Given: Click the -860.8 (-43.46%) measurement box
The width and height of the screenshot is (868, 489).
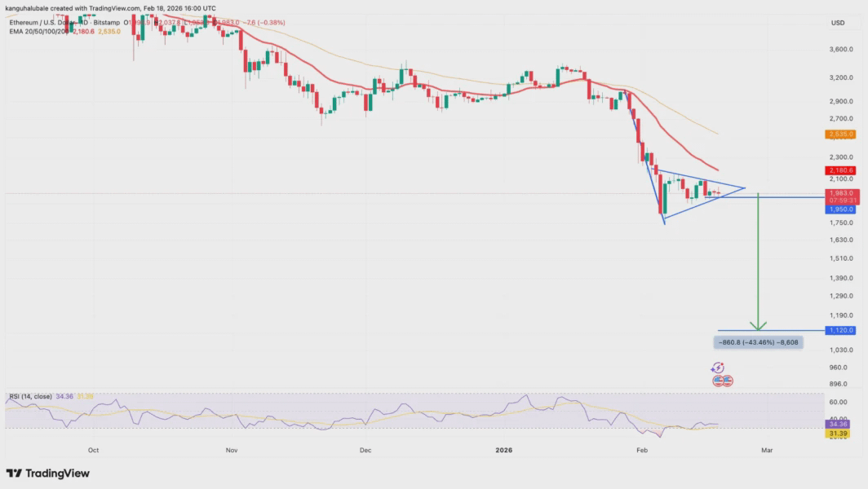Looking at the screenshot, I should [759, 342].
